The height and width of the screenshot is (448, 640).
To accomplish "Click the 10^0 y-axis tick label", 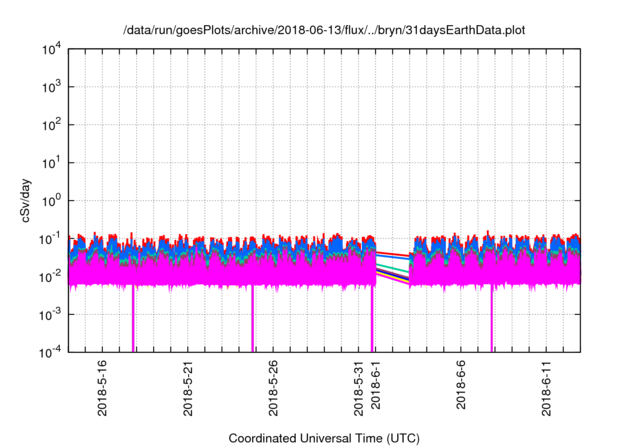I will tap(51, 201).
